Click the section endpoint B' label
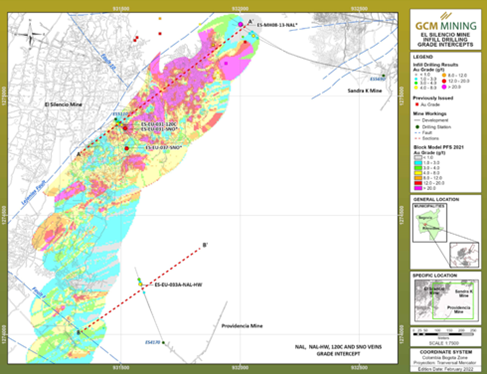This screenshot has width=487, height=374. 205,245
